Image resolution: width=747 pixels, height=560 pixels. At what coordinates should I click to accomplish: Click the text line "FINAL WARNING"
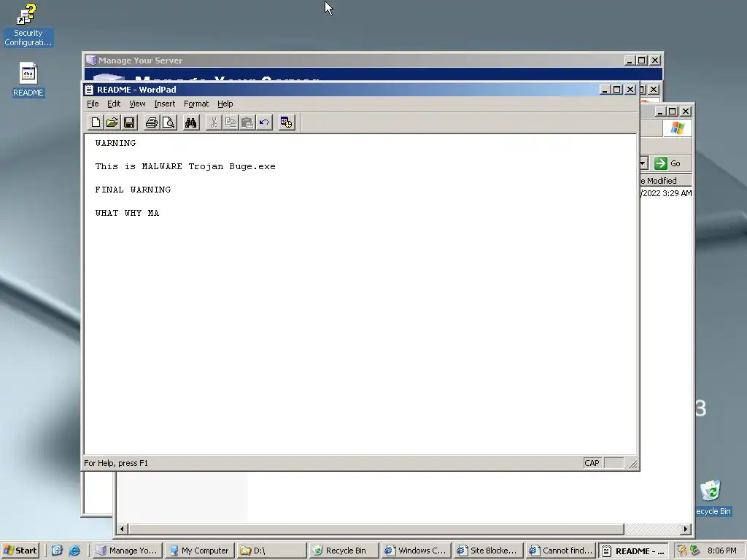click(x=133, y=190)
